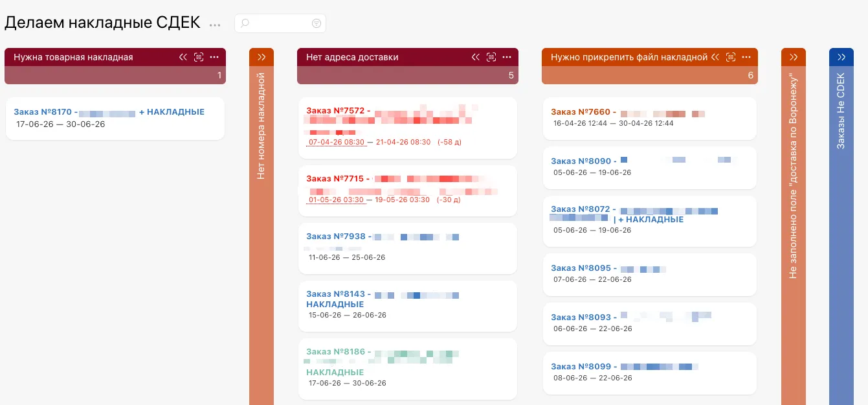Click the dates '08-06-26 — 22-06-26'
The width and height of the screenshot is (868, 405).
[592, 378]
